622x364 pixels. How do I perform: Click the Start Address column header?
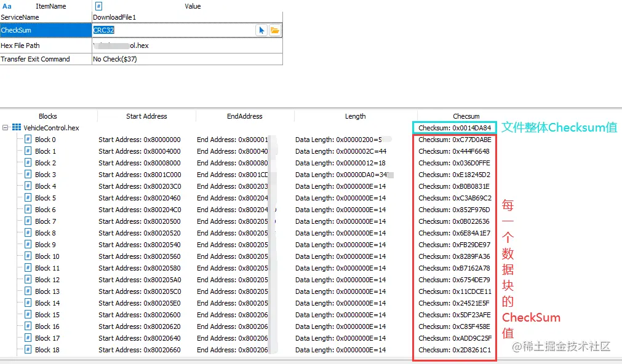tap(146, 116)
